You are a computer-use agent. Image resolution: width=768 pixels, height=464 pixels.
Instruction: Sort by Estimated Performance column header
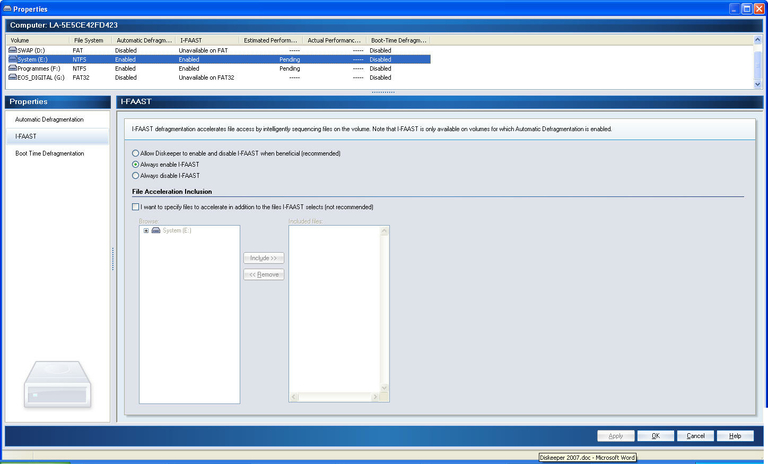click(x=270, y=40)
